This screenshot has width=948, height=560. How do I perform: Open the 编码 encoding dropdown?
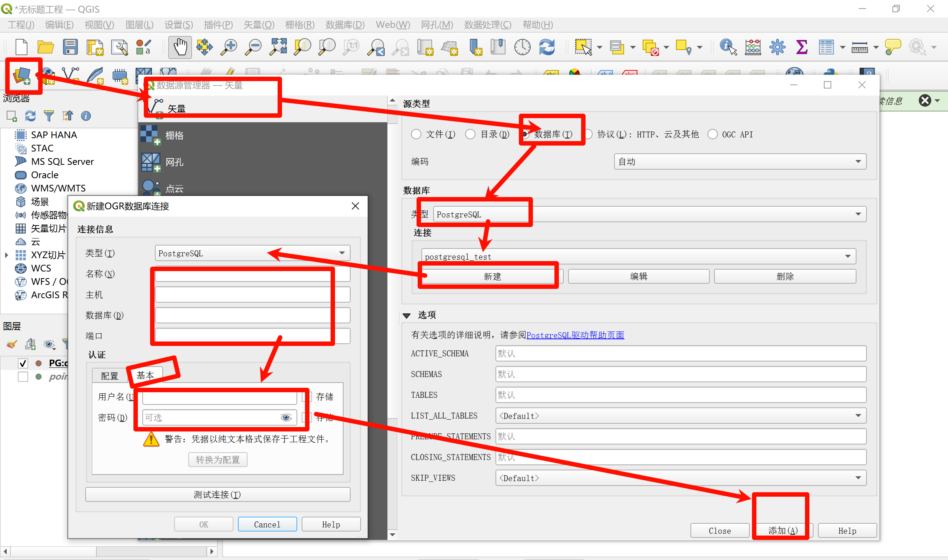740,161
